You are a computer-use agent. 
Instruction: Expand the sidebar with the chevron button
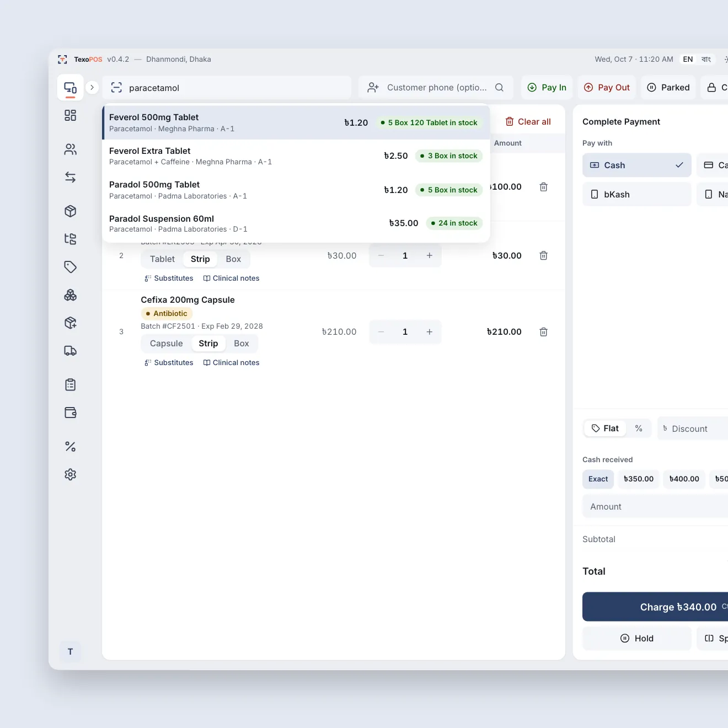click(x=92, y=87)
